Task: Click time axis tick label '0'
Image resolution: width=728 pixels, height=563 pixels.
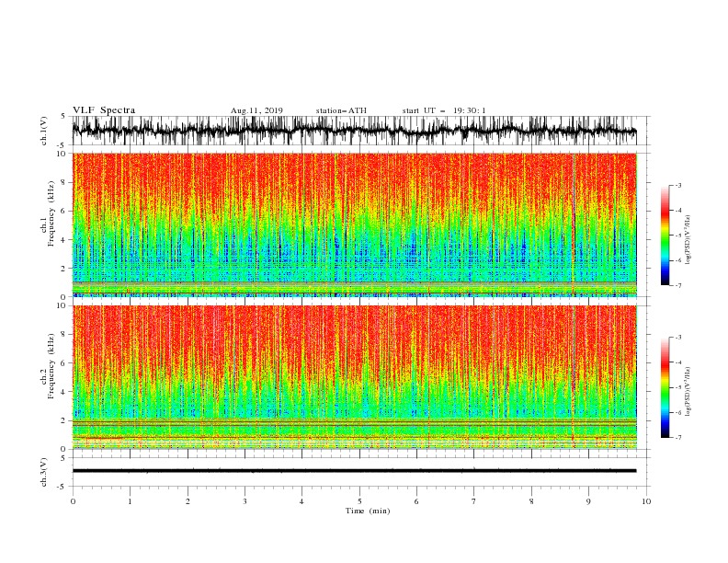Action: tap(73, 501)
